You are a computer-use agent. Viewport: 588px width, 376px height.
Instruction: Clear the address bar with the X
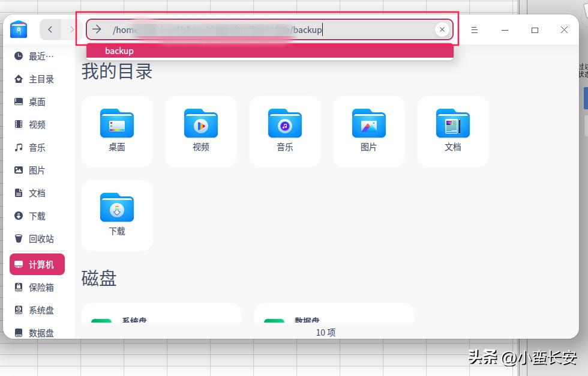point(442,29)
